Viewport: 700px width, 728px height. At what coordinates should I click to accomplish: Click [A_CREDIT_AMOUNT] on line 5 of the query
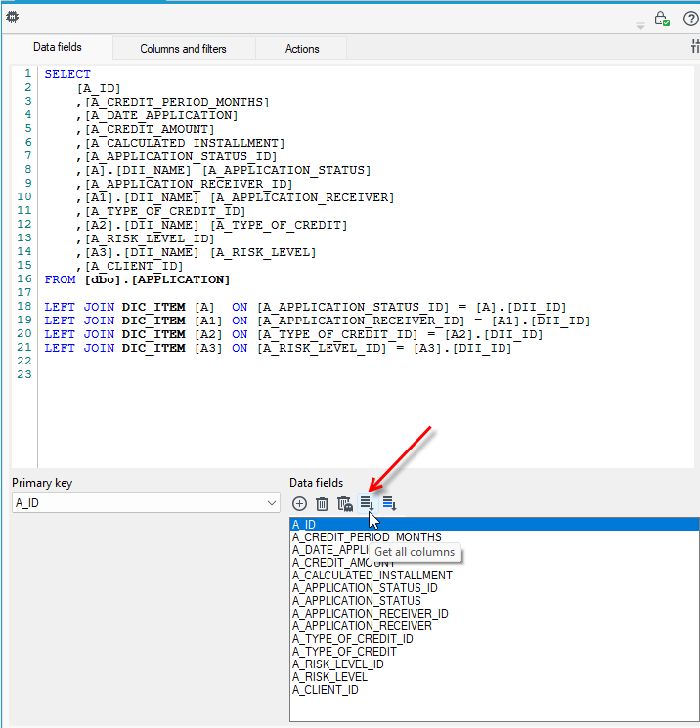coord(150,129)
